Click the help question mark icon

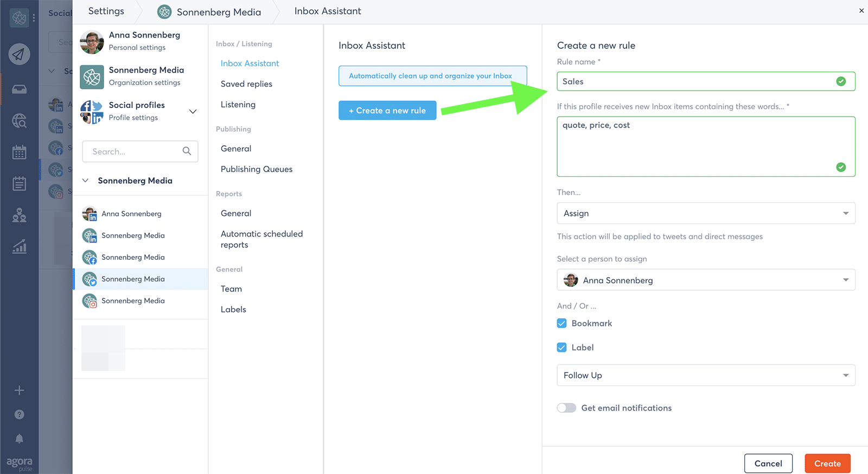19,414
